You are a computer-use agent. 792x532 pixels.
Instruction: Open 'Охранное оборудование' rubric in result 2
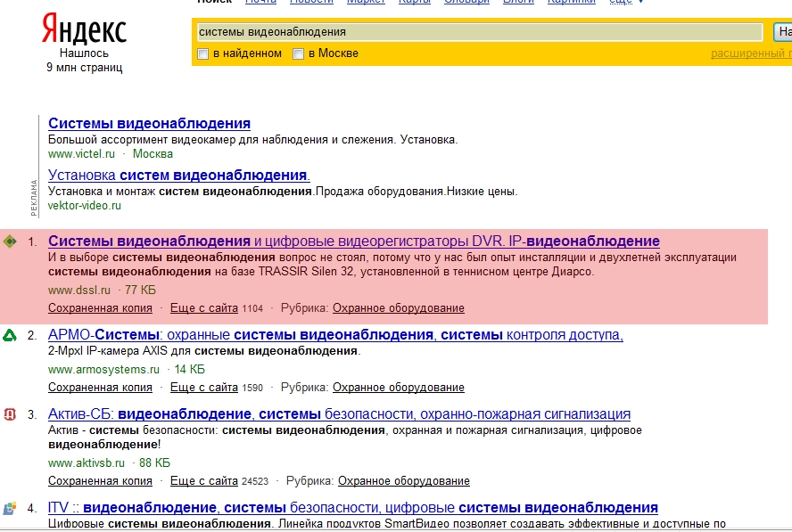pos(399,387)
